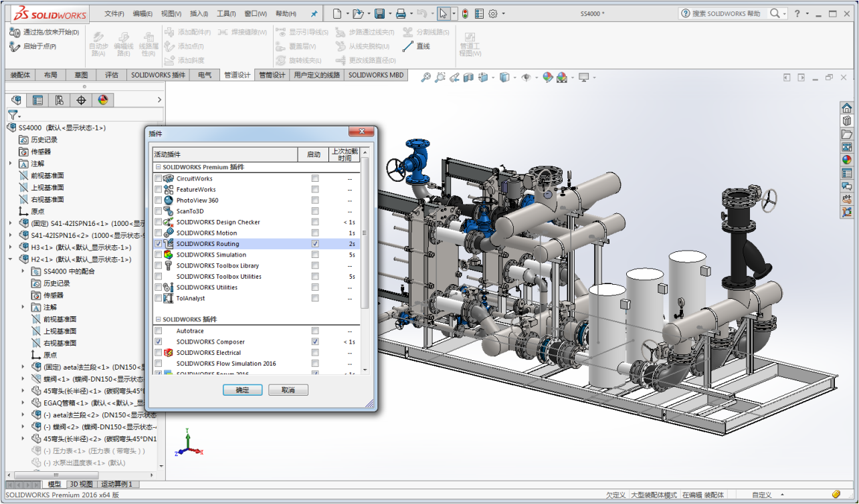859x504 pixels.
Task: Check the TolAnalyst startup checkbox
Action: click(x=315, y=298)
